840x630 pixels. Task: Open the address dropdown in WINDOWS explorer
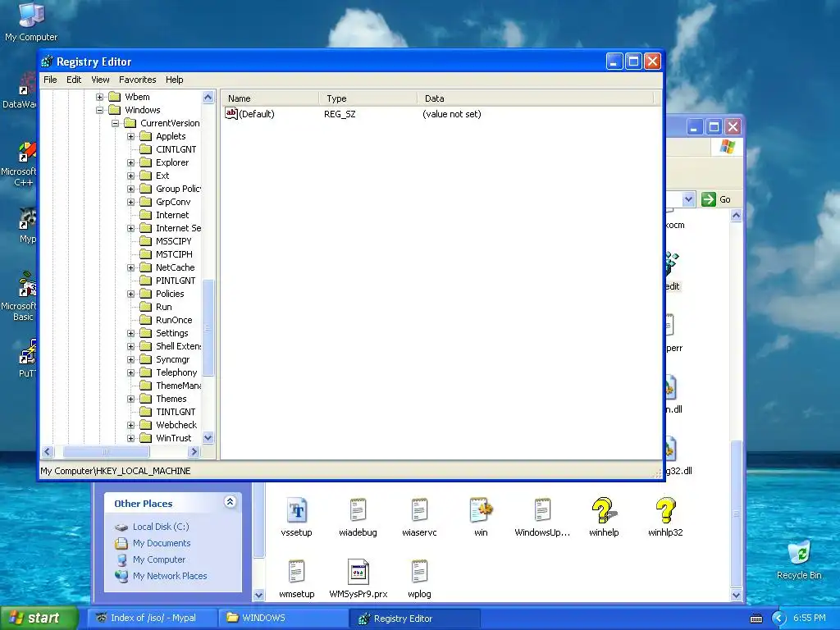688,199
